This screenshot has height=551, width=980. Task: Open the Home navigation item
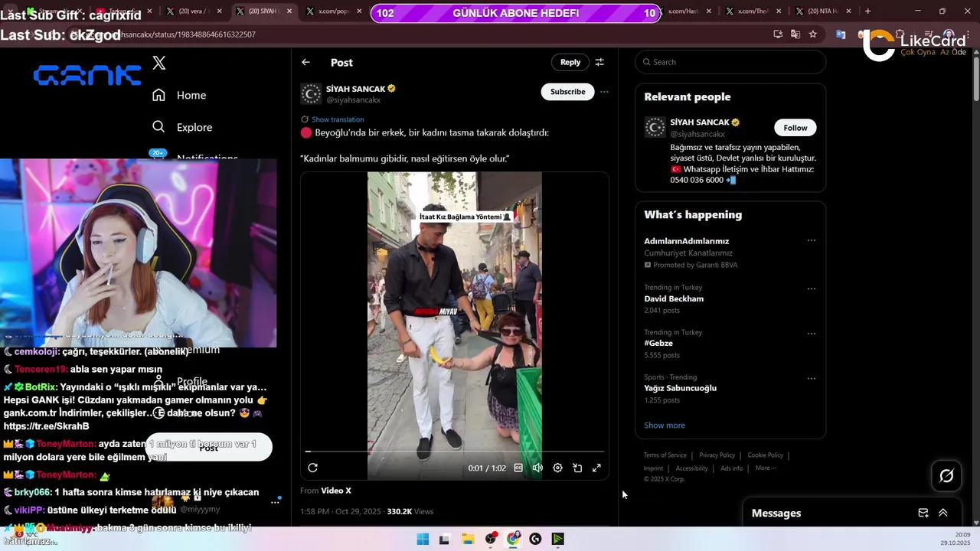coord(179,95)
